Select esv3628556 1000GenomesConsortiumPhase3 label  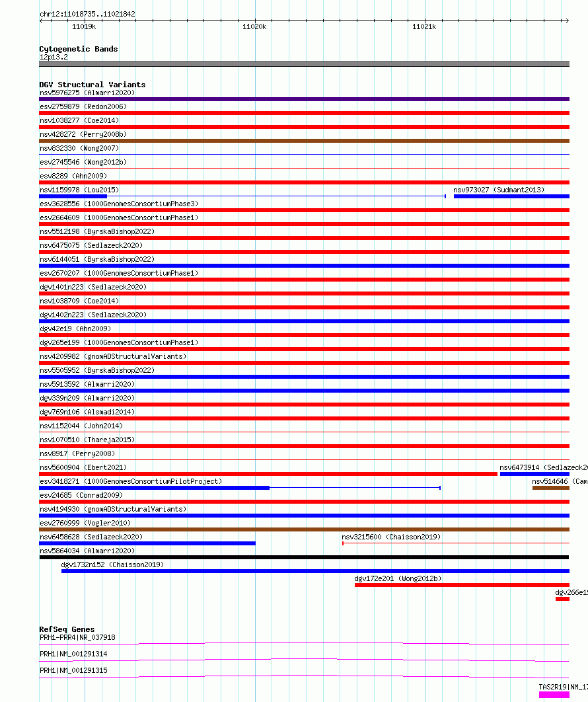point(119,204)
